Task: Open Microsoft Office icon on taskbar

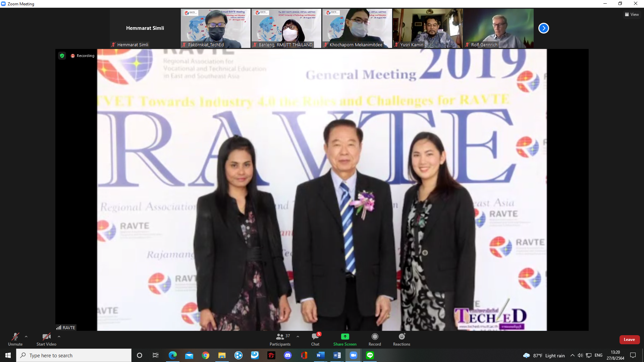Action: coord(304,355)
